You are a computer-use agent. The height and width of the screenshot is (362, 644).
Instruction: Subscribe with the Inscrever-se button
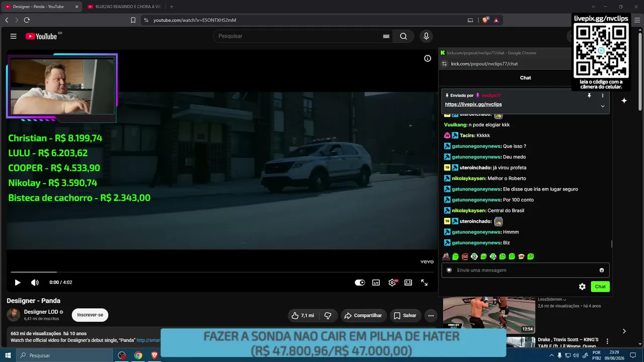click(x=90, y=315)
